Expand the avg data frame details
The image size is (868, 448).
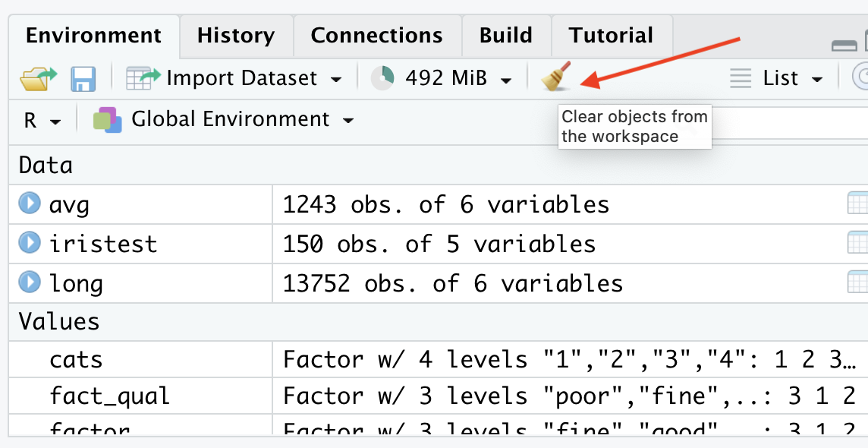(29, 204)
